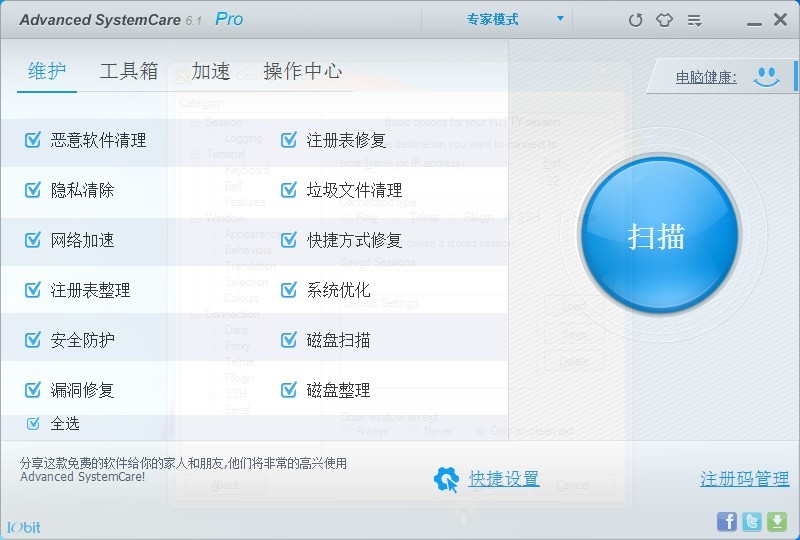Switch to the 工具箱 tab
Viewport: 800px width, 540px height.
(129, 71)
